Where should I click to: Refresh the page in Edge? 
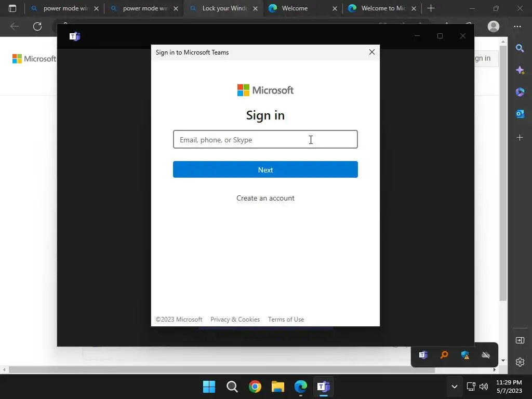pos(37,26)
